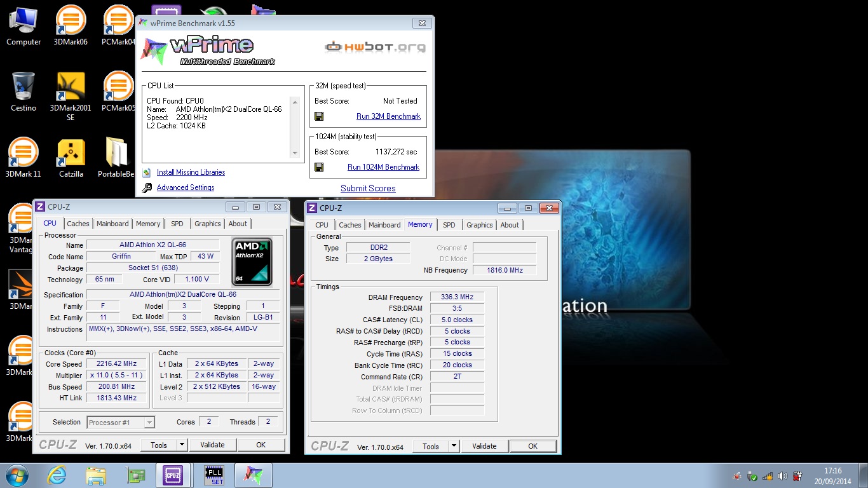
Task: Click the hwbot.org logo in wPrime
Action: click(375, 46)
